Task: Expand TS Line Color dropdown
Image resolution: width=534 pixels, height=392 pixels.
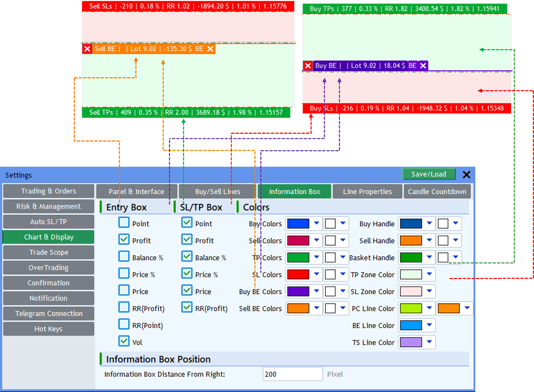Action: point(429,342)
